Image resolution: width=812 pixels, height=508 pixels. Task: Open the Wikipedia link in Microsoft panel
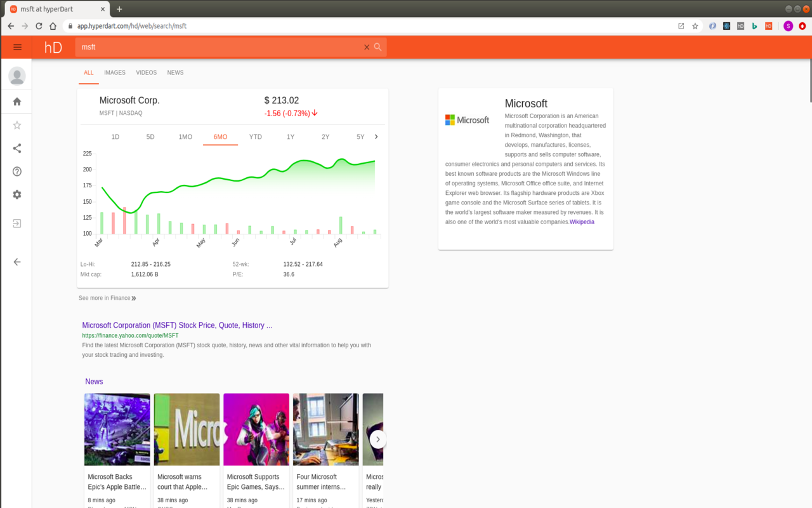tap(582, 222)
